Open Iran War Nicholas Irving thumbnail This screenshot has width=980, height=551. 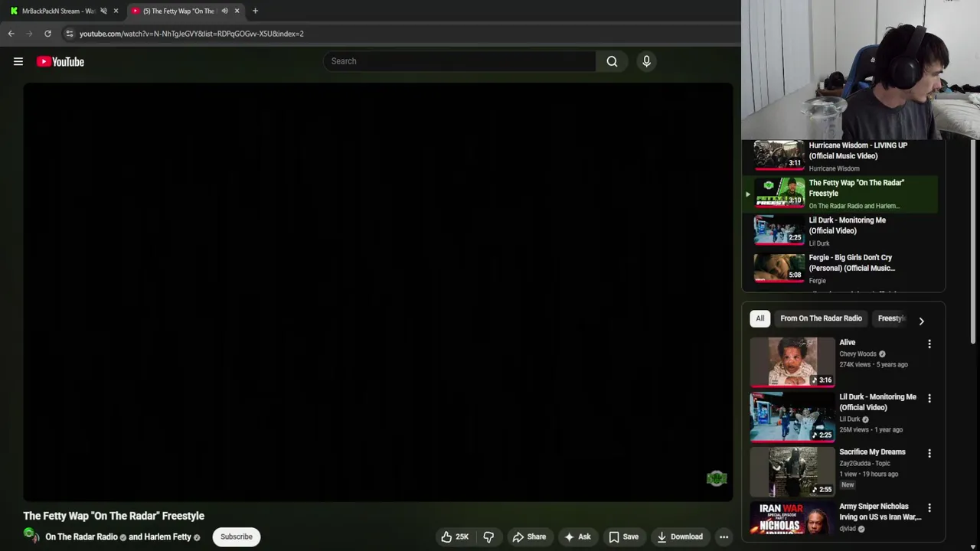point(792,519)
